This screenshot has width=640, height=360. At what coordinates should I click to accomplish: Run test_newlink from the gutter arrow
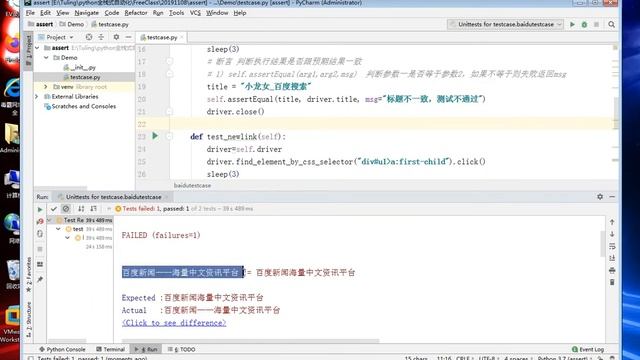click(x=155, y=136)
